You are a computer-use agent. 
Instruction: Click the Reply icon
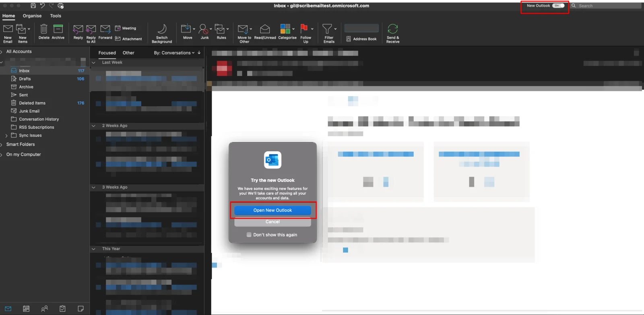(x=78, y=29)
